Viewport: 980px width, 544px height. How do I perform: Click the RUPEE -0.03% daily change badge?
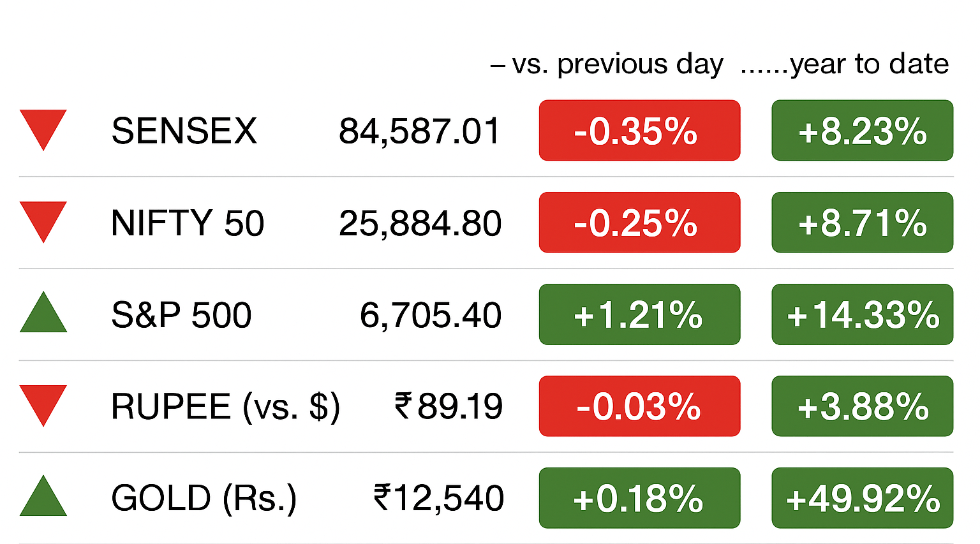[639, 406]
